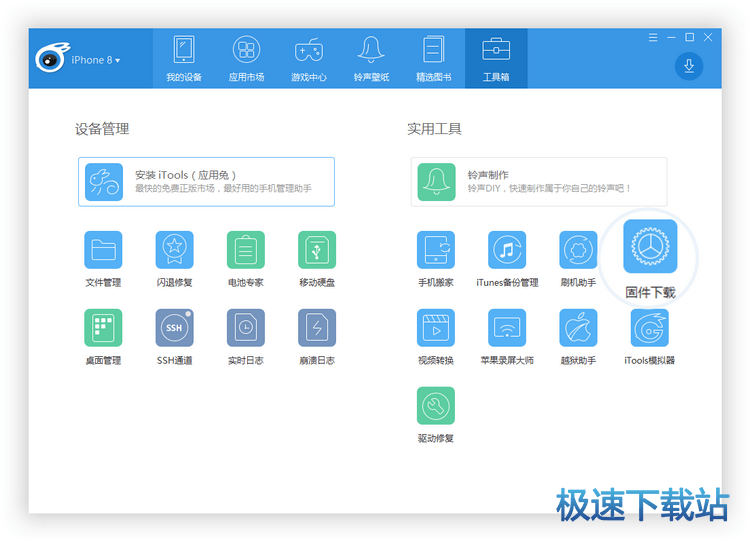This screenshot has width=750, height=542.
Task: Switch to the 游戏中心 tab
Action: [x=309, y=58]
